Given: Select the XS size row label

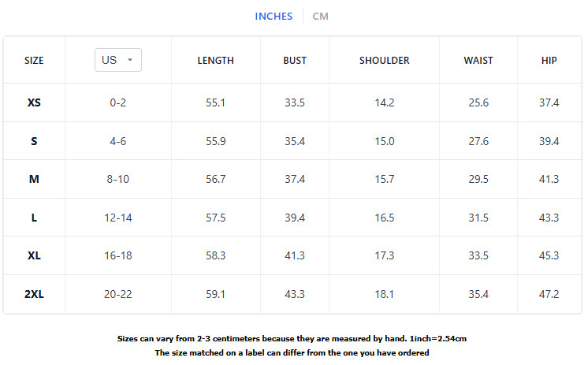Looking at the screenshot, I should pyautogui.click(x=34, y=103).
